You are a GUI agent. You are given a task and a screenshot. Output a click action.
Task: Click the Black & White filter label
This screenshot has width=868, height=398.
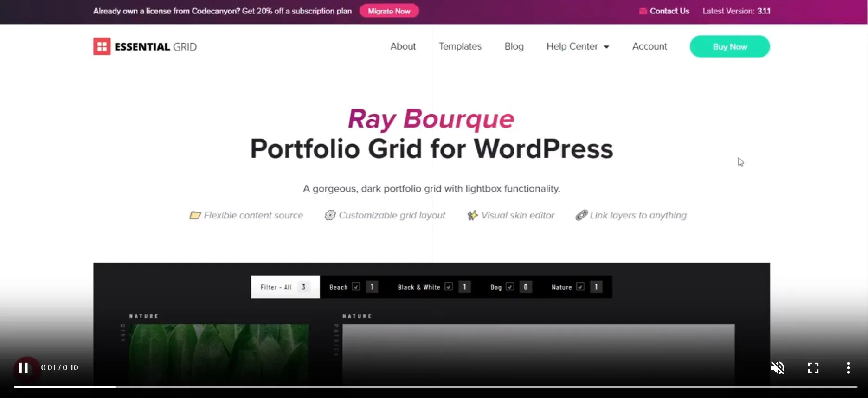(x=419, y=287)
